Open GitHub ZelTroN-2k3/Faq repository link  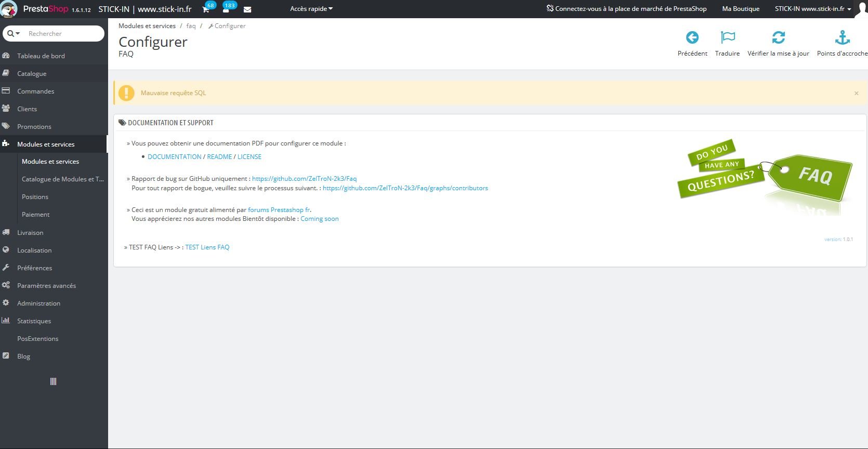pyautogui.click(x=304, y=179)
